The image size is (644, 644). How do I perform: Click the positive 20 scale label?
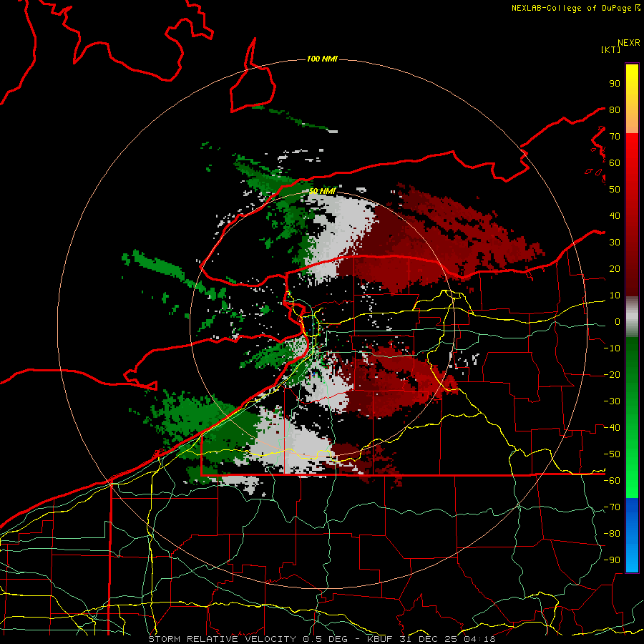pos(615,268)
